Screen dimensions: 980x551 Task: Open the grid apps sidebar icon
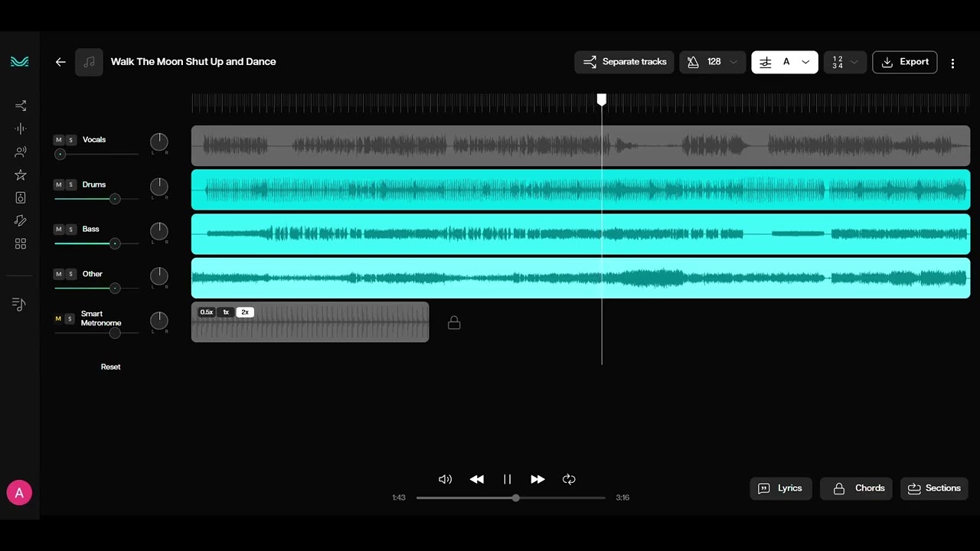21,243
